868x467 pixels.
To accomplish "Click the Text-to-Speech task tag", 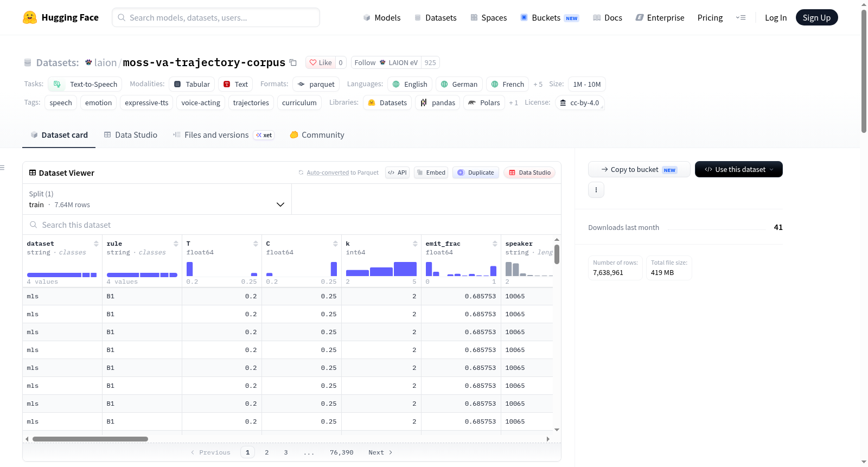I will (x=85, y=84).
